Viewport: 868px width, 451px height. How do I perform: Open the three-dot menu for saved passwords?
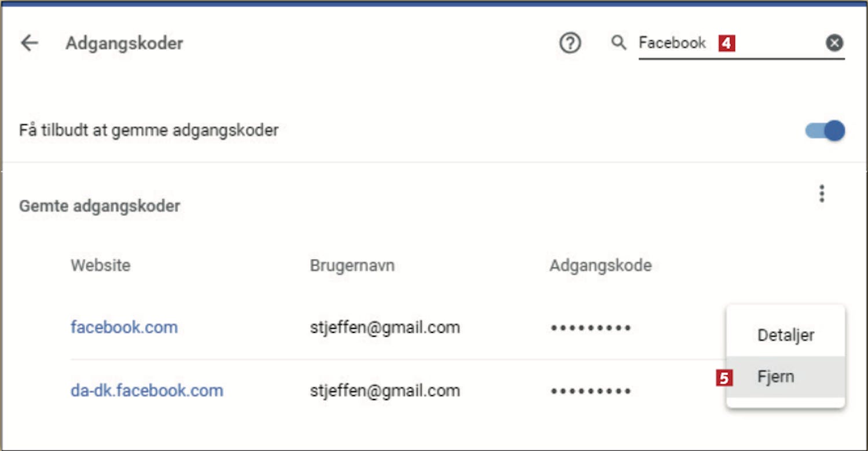click(x=822, y=194)
